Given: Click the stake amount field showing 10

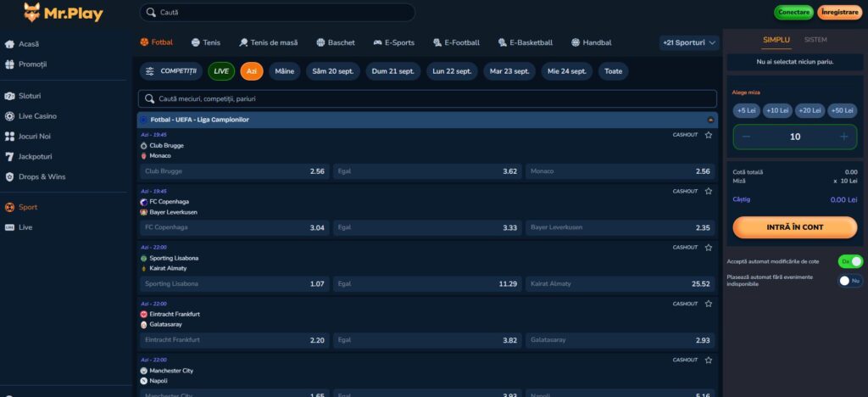Looking at the screenshot, I should (x=795, y=137).
